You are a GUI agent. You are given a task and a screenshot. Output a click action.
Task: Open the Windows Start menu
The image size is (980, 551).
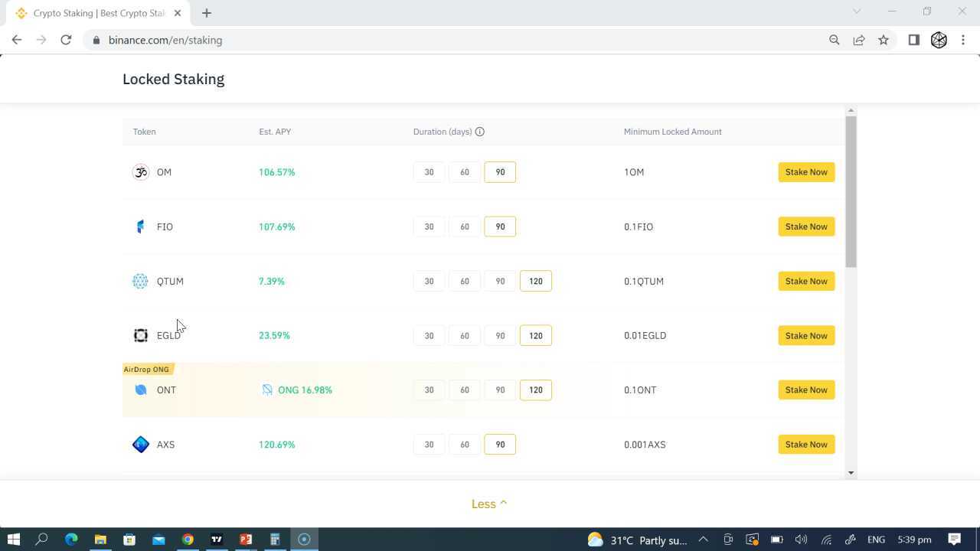coord(13,540)
